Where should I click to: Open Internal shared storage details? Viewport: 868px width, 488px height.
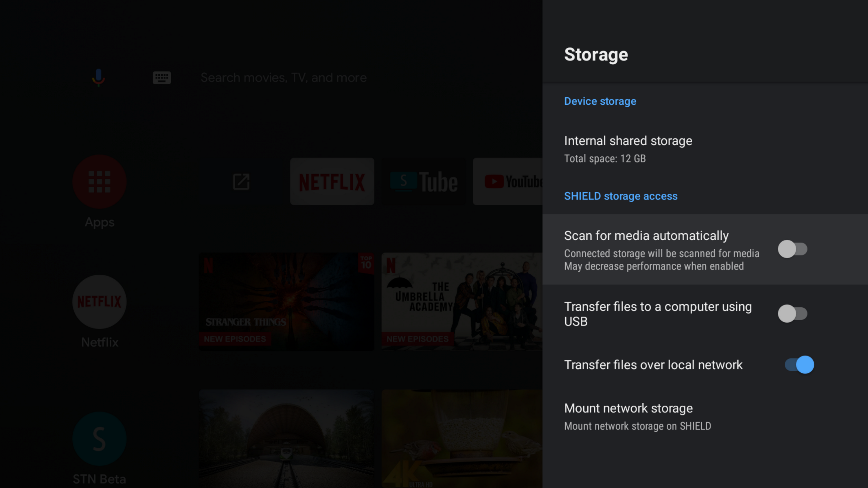pos(705,149)
